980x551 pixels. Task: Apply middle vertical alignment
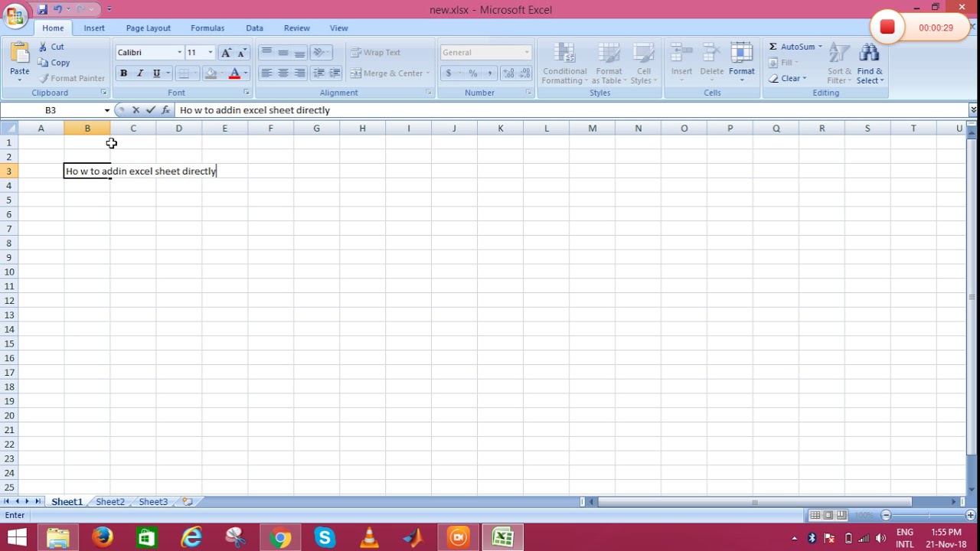tap(283, 52)
